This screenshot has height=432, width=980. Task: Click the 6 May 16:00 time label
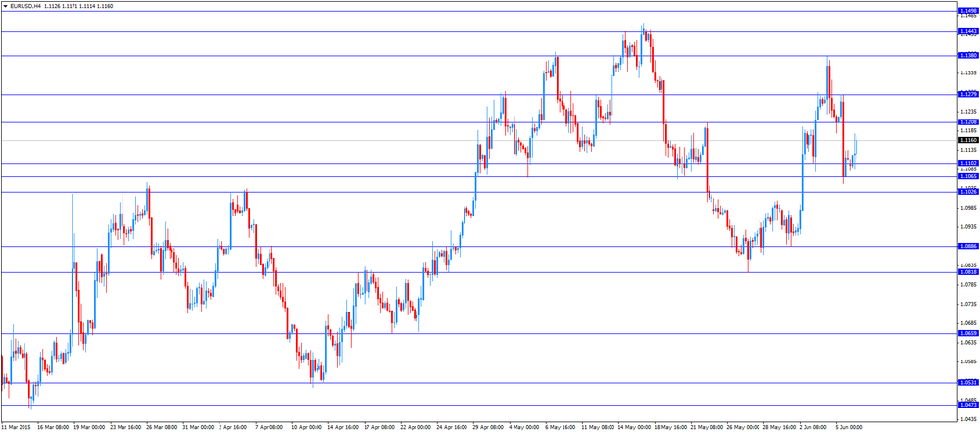point(560,428)
